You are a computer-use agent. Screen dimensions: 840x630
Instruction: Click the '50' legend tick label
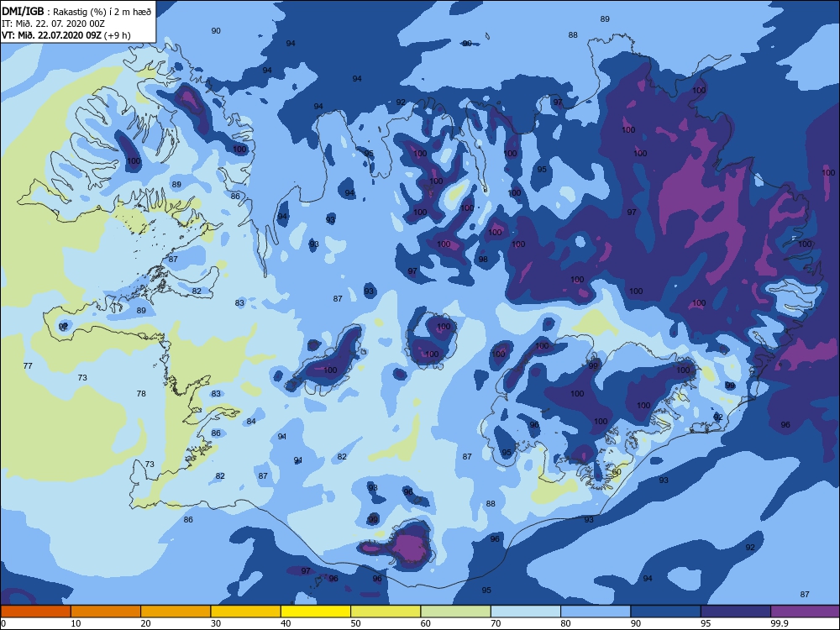click(355, 623)
